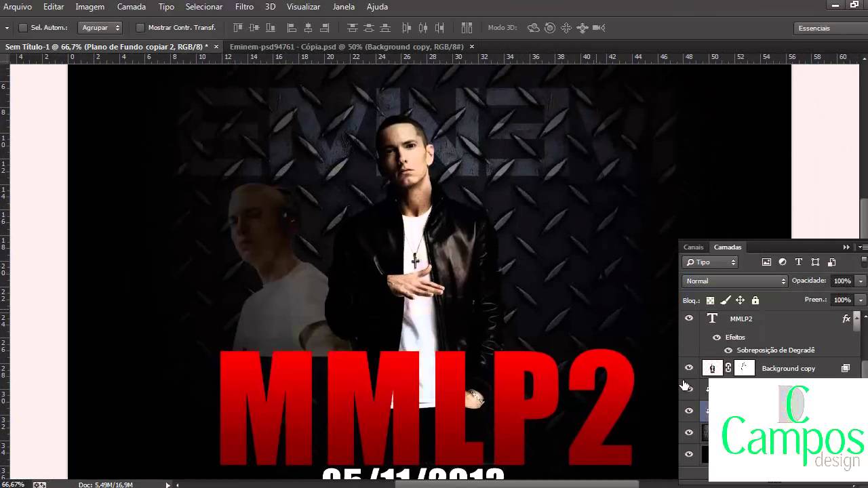Select the align left edges icon

tap(292, 28)
